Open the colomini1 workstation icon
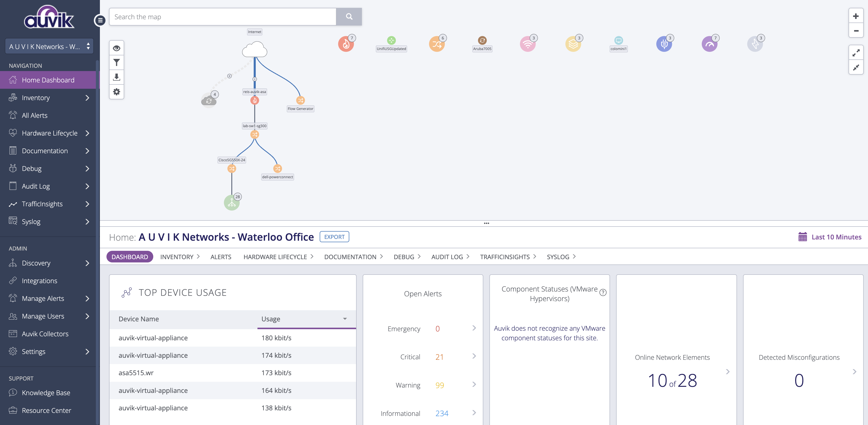The width and height of the screenshot is (868, 425). coord(618,40)
